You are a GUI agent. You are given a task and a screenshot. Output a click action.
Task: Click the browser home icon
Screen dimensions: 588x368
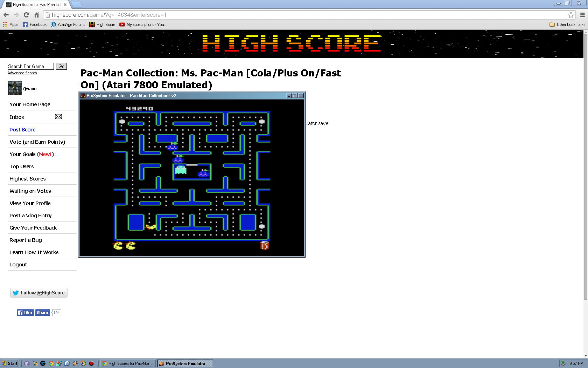coord(36,15)
